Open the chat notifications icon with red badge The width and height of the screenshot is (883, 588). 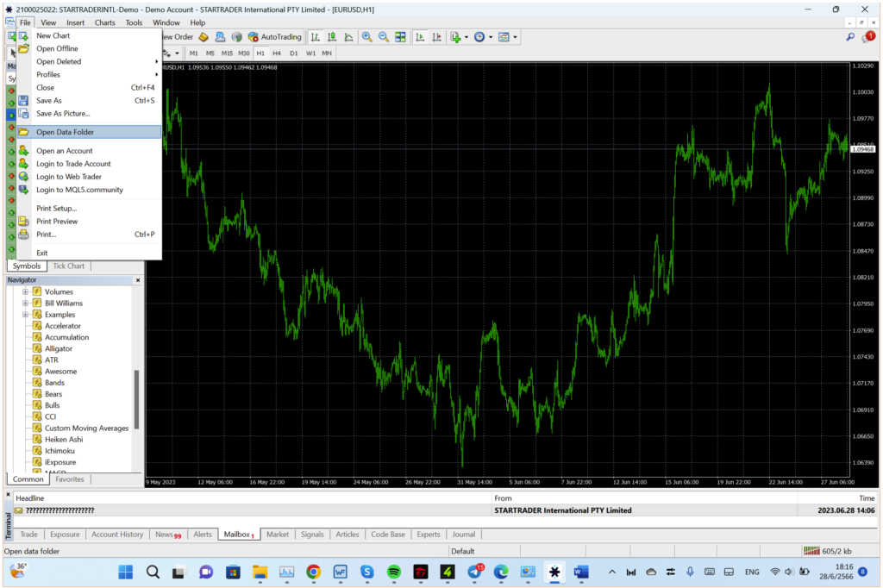(x=868, y=37)
